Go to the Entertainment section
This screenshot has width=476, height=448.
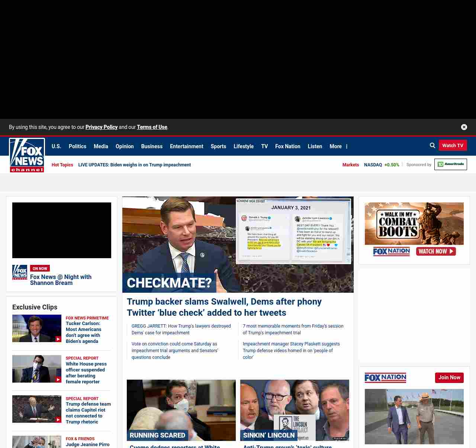click(x=186, y=146)
